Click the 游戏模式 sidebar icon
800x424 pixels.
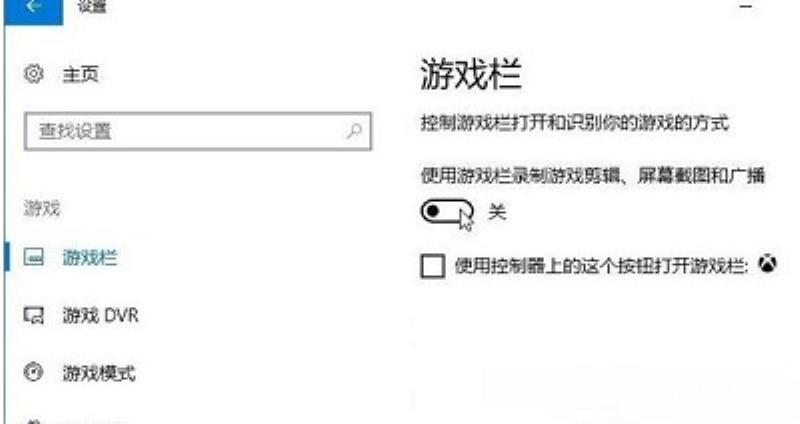pyautogui.click(x=34, y=372)
